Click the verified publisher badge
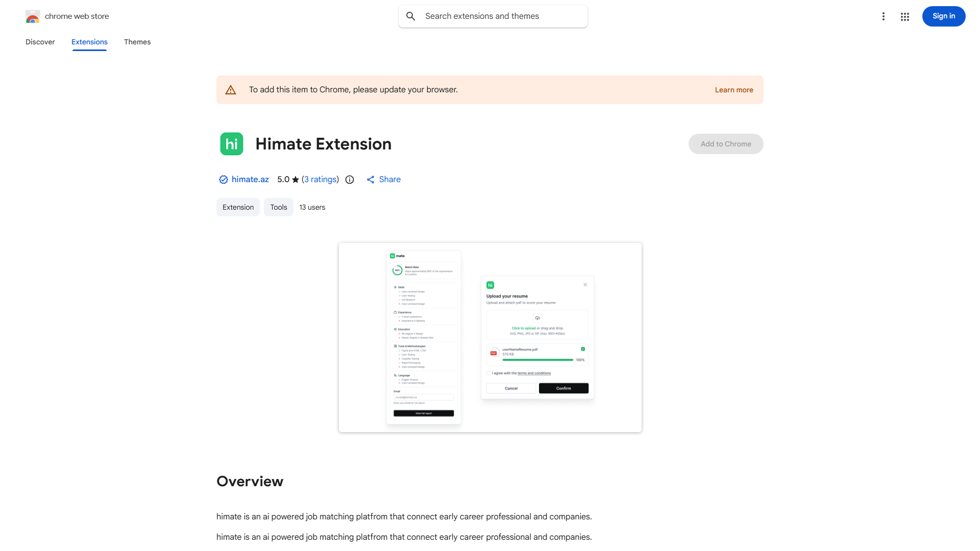Image resolution: width=980 pixels, height=551 pixels. point(223,180)
